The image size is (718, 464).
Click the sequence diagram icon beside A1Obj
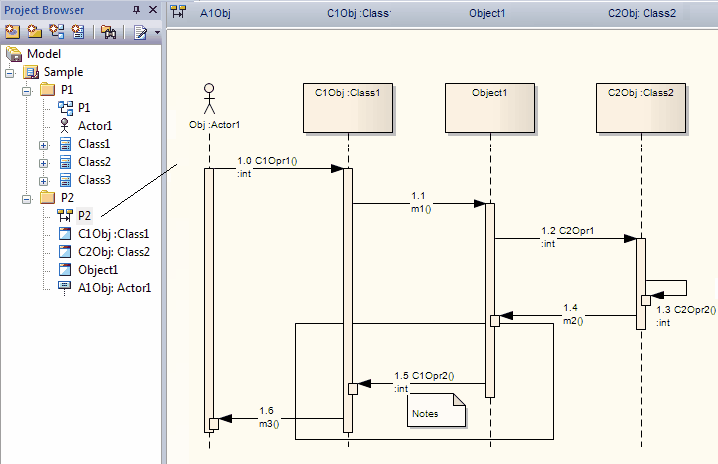179,13
